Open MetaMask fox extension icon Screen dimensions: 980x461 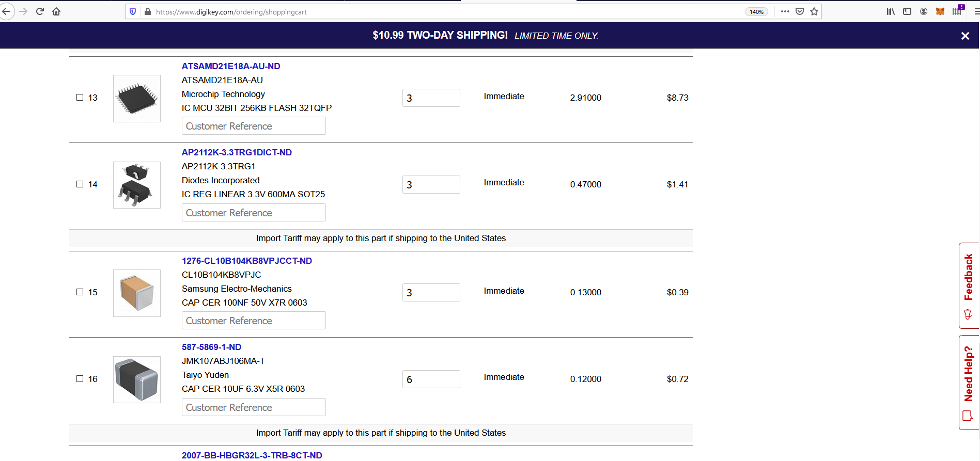[x=940, y=11]
